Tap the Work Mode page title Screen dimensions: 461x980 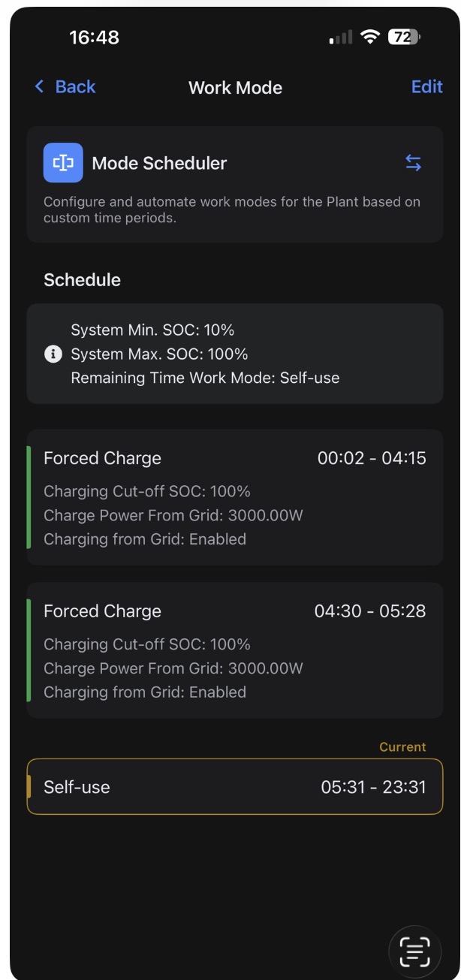tap(235, 88)
